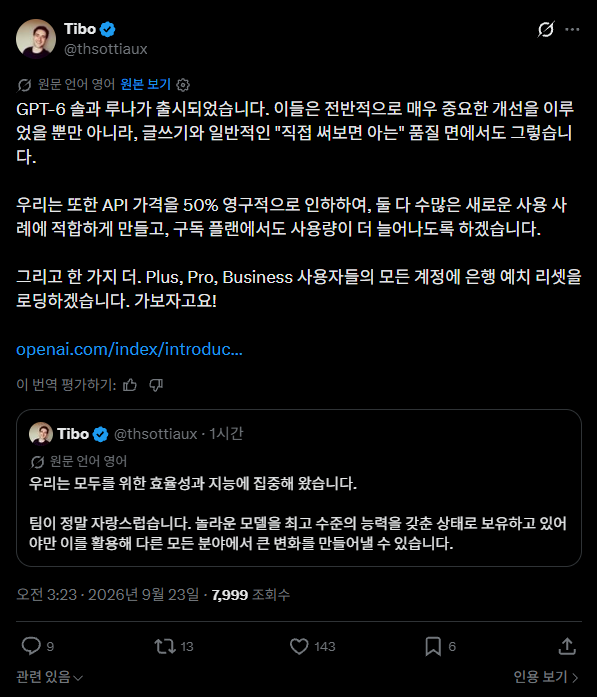Click the repost arrows icon
Image resolution: width=597 pixels, height=697 pixels.
coord(165,646)
